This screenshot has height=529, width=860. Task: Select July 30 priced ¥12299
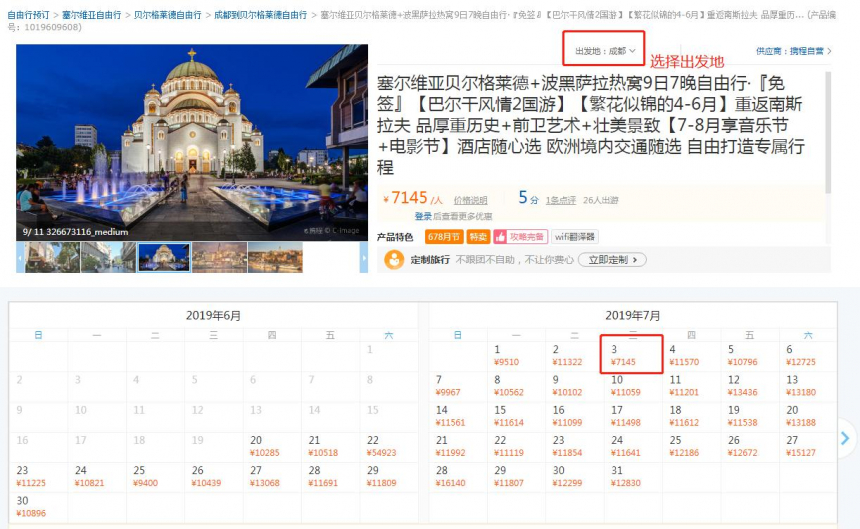click(575, 477)
